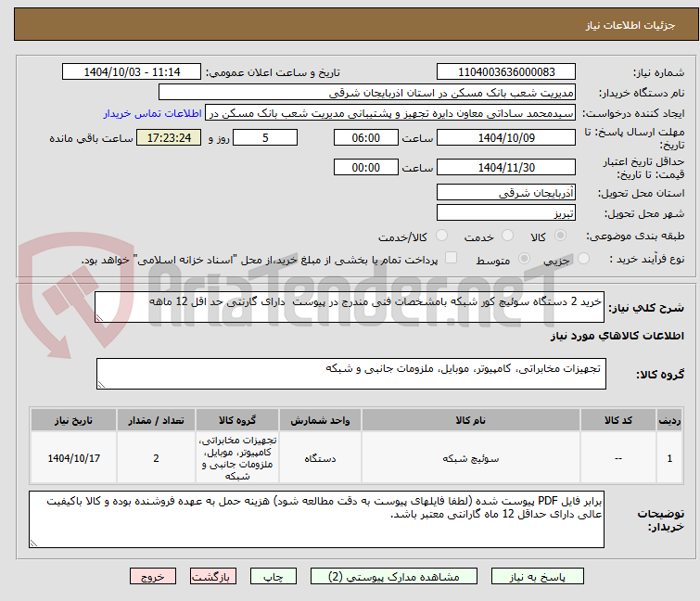Select the متوسط purchase type radio
This screenshot has width=700, height=601.
524,259
